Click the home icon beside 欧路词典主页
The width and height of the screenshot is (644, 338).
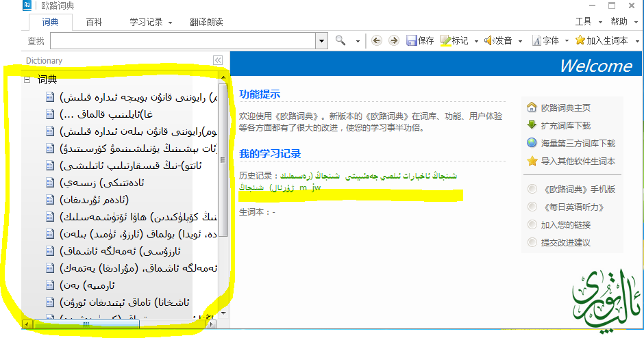532,107
